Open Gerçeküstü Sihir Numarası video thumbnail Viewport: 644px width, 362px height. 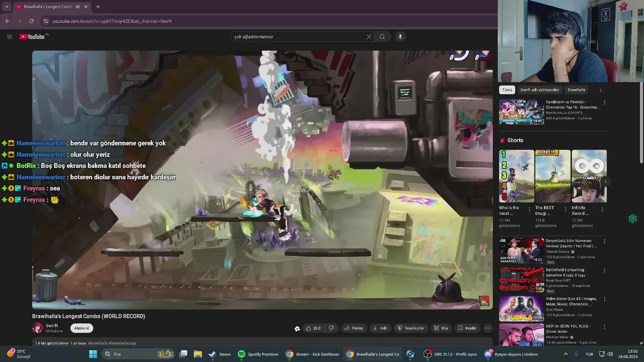tap(521, 250)
